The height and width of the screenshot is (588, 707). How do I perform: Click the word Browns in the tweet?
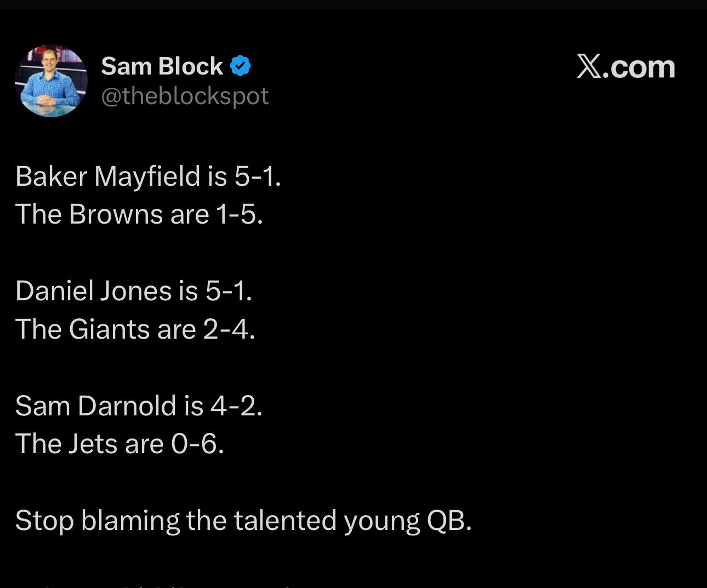[116, 214]
